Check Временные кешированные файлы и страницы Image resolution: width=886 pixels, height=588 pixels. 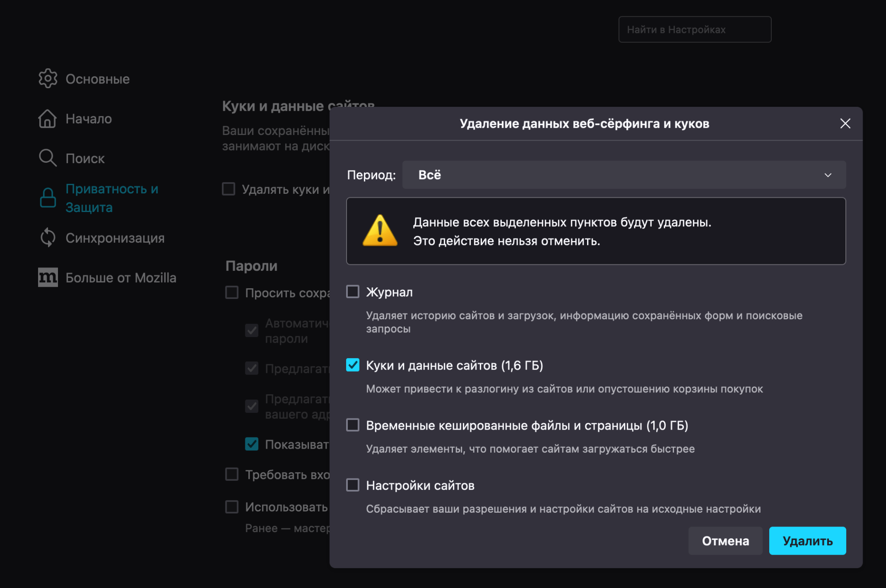[x=352, y=426]
